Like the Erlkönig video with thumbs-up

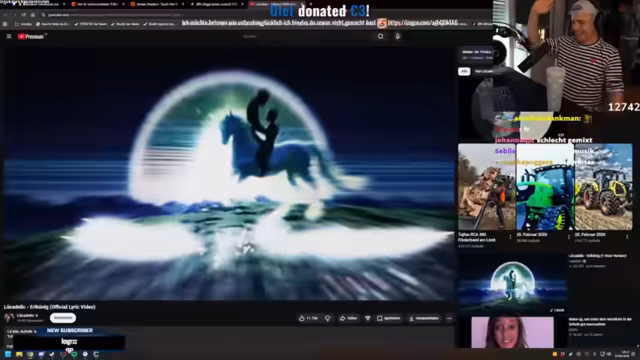pos(308,318)
